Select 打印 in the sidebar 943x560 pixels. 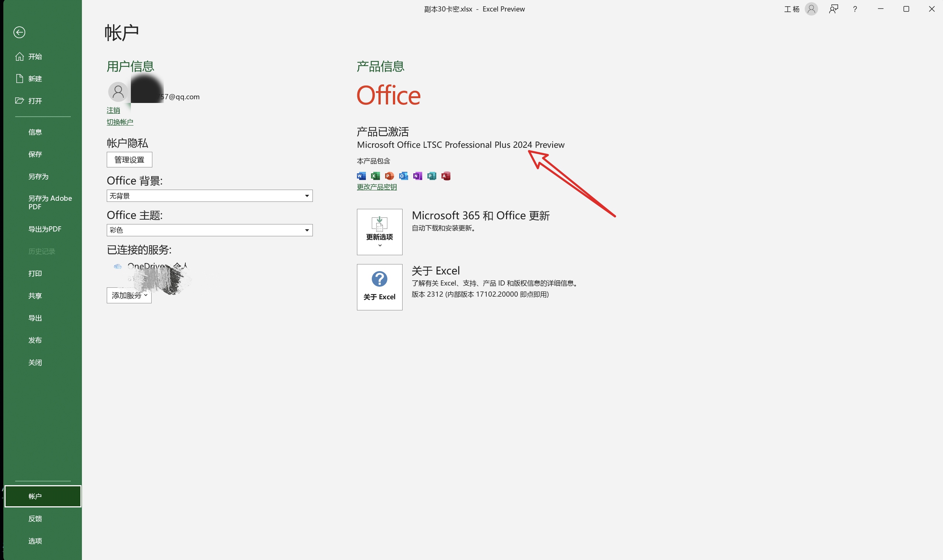pos(35,274)
